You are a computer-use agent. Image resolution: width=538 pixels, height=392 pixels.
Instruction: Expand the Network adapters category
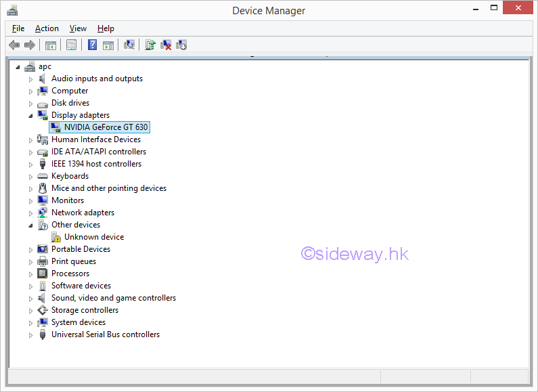pos(30,213)
